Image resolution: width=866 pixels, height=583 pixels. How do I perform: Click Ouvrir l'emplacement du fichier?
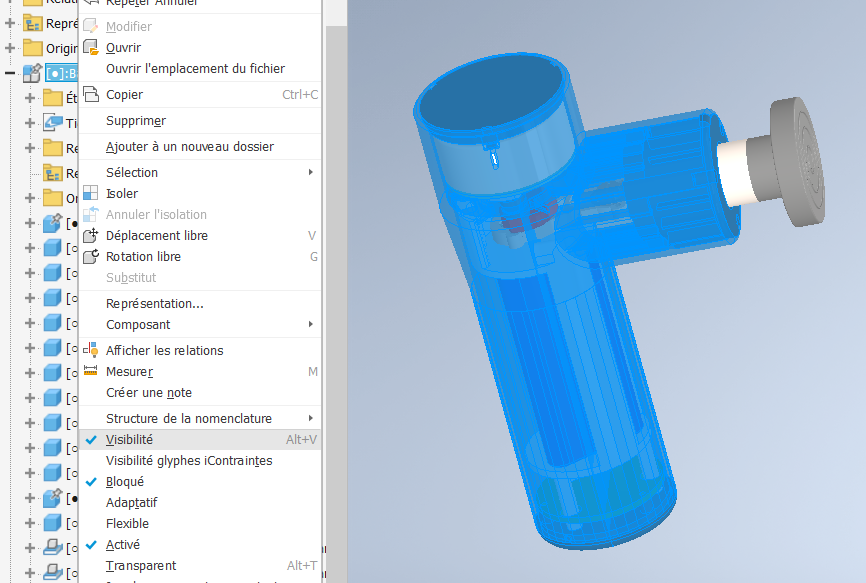[195, 69]
